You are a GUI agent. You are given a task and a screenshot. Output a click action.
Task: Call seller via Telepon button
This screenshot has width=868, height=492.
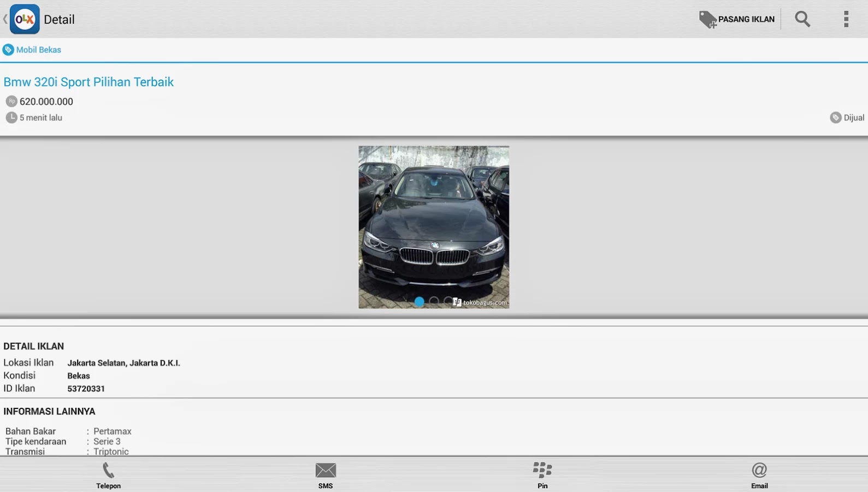click(x=108, y=475)
